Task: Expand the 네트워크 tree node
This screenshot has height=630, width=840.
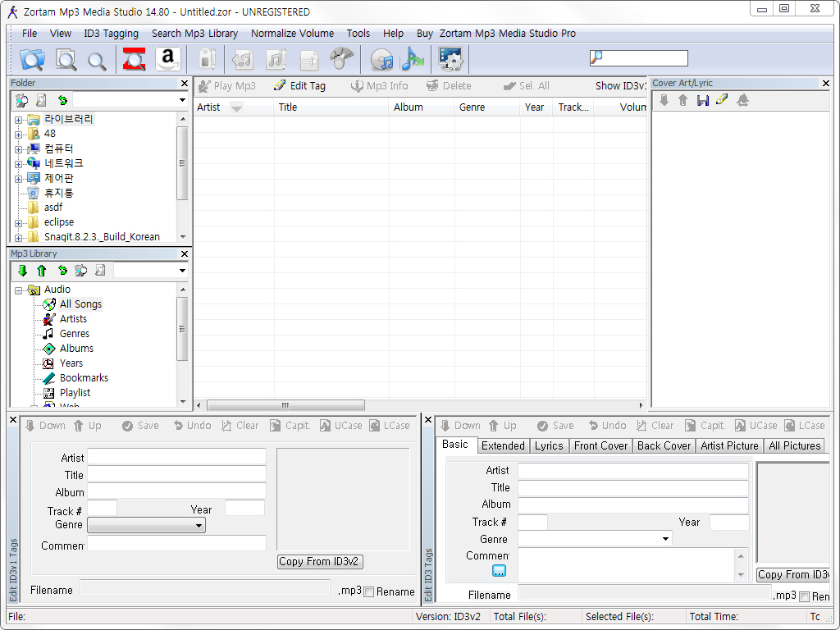Action: tap(18, 164)
